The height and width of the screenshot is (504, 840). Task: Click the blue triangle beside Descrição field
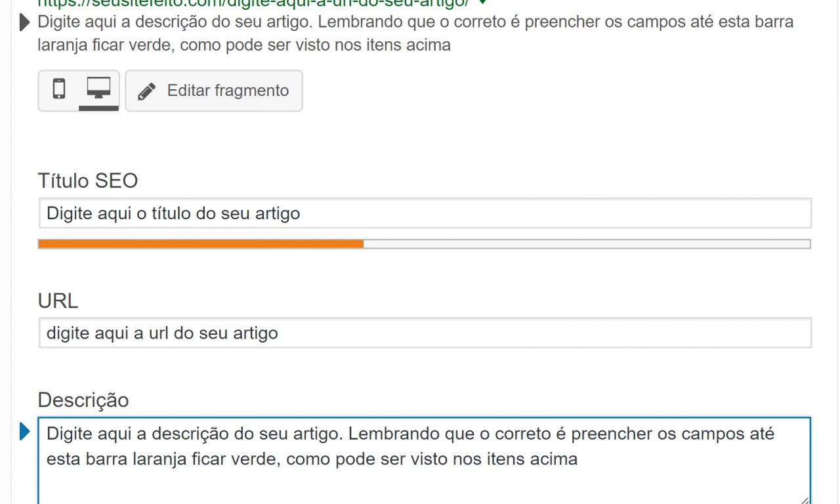click(25, 432)
